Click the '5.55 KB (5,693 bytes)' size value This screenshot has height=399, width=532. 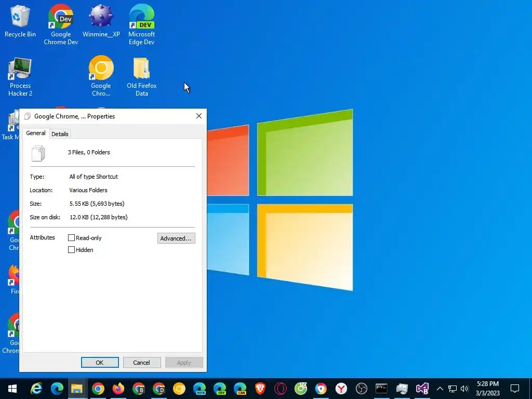pos(97,204)
